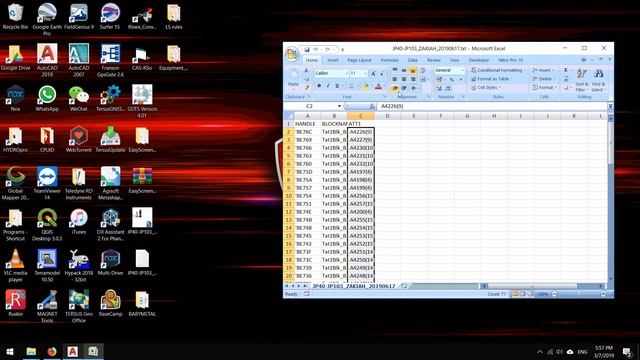Switch to the Review ribbon tab

pos(433,60)
